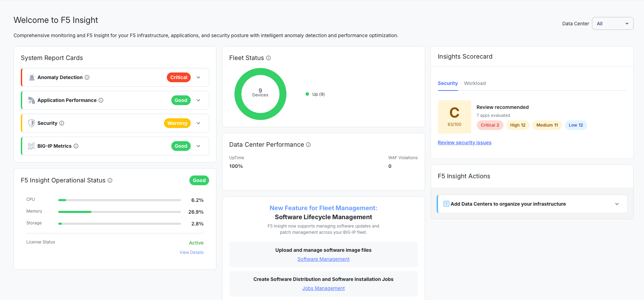Click the Security shield icon
Viewport: 644px width, 300px height.
pyautogui.click(x=32, y=123)
